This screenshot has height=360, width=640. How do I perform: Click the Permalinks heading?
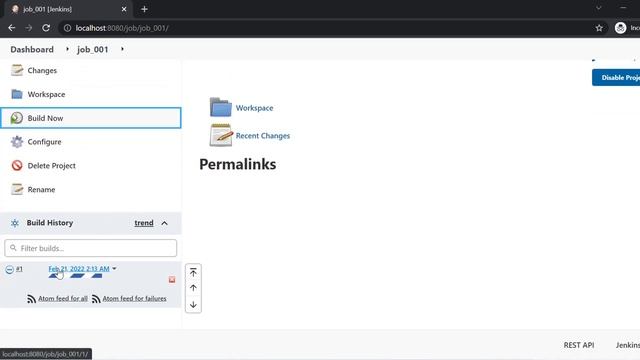point(238,164)
